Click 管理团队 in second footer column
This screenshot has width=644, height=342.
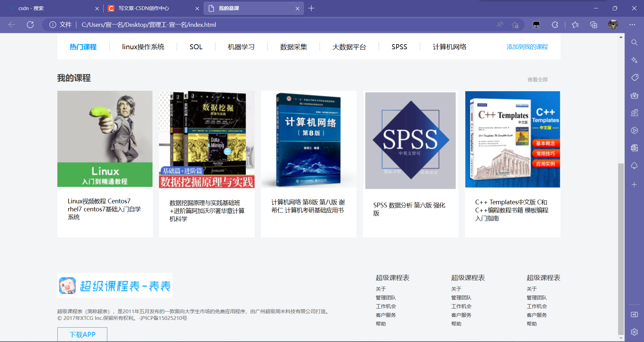coord(461,297)
